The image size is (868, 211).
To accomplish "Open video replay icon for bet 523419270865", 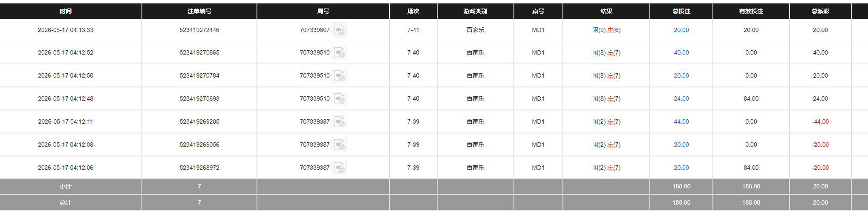I will pyautogui.click(x=339, y=53).
